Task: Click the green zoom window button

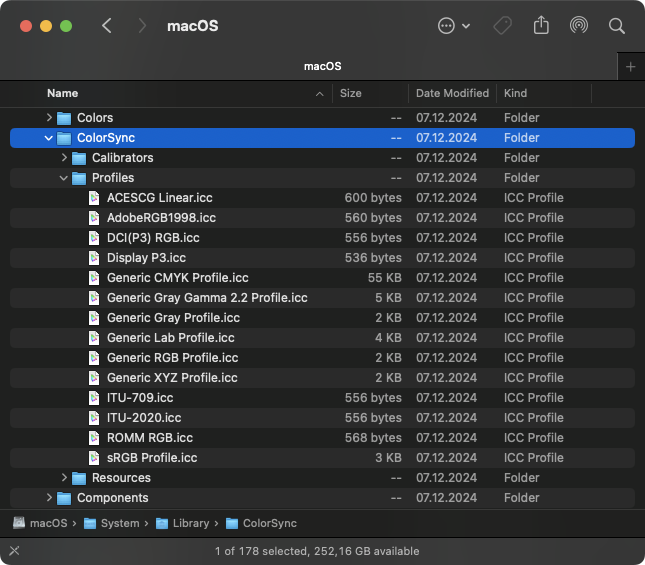Action: pyautogui.click(x=66, y=26)
